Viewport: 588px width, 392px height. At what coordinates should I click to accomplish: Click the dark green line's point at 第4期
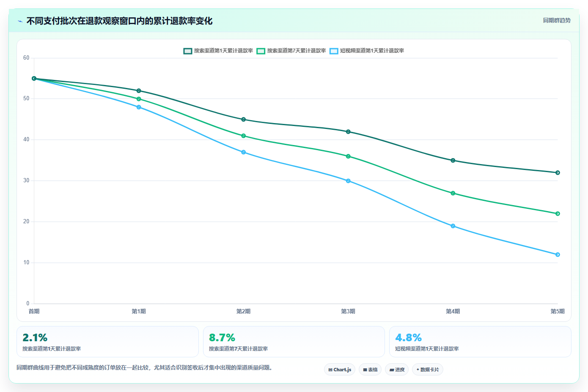(453, 161)
